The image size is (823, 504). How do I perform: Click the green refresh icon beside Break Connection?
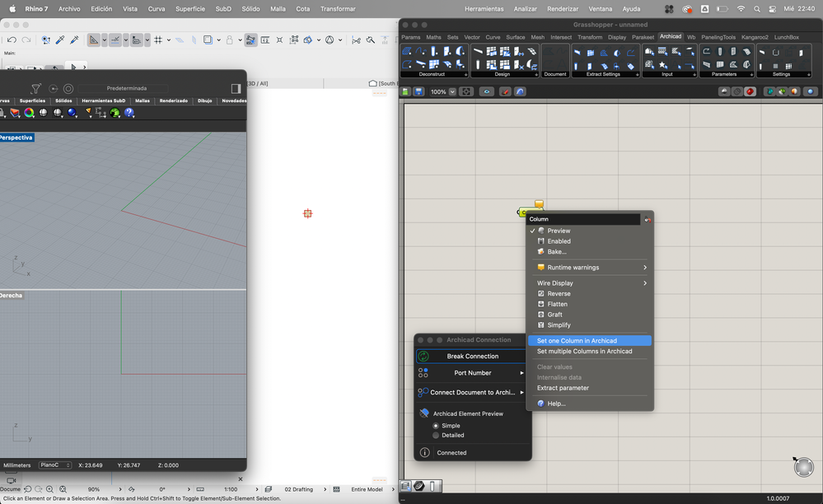click(x=423, y=357)
